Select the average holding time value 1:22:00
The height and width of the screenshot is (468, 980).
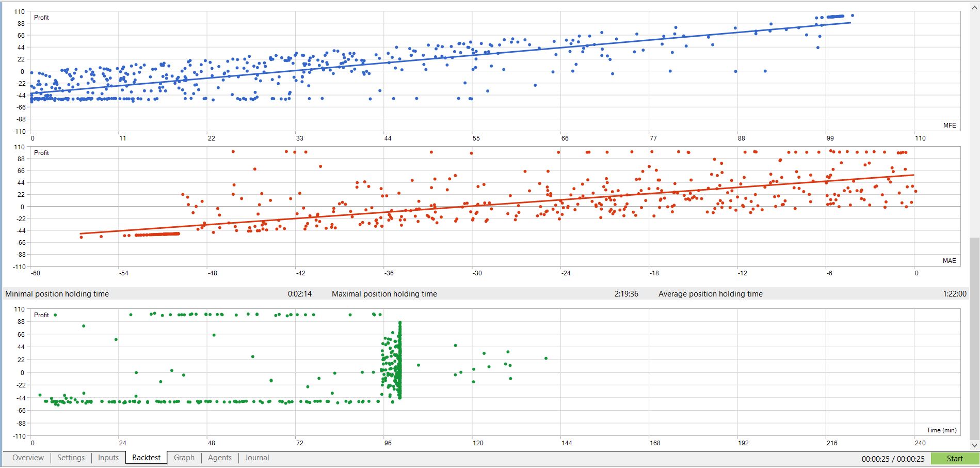click(x=955, y=294)
